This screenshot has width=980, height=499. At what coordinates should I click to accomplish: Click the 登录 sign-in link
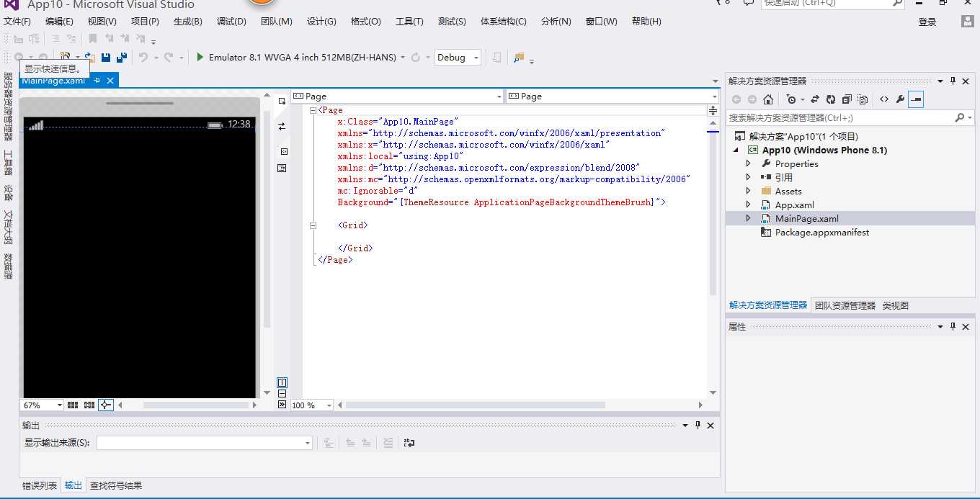[x=927, y=22]
